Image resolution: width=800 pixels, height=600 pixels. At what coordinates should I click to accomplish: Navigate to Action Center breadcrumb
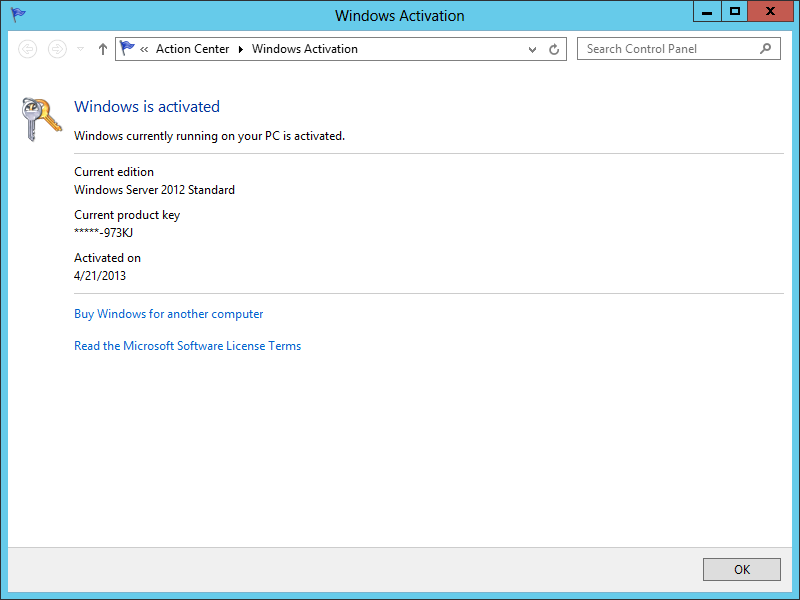pos(192,49)
